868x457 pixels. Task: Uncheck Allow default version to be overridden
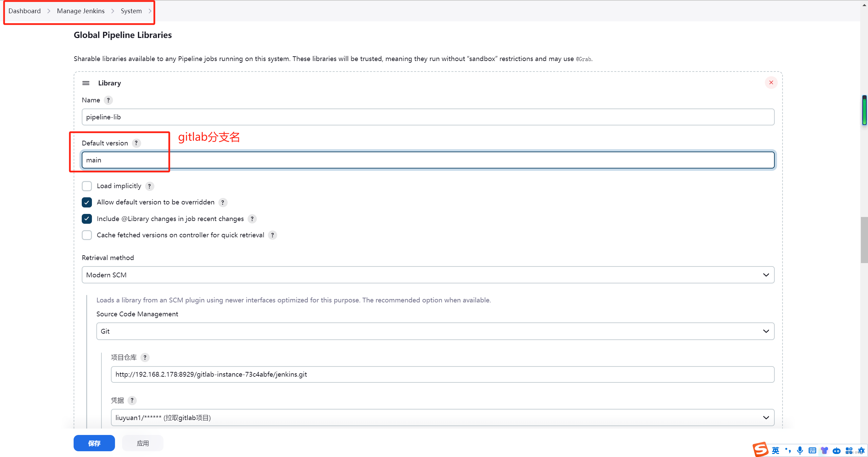pyautogui.click(x=87, y=202)
